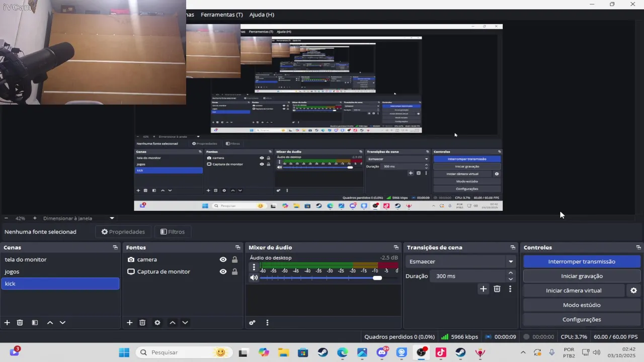
Task: Click the CPU: 3.7% status text
Action: point(574,337)
